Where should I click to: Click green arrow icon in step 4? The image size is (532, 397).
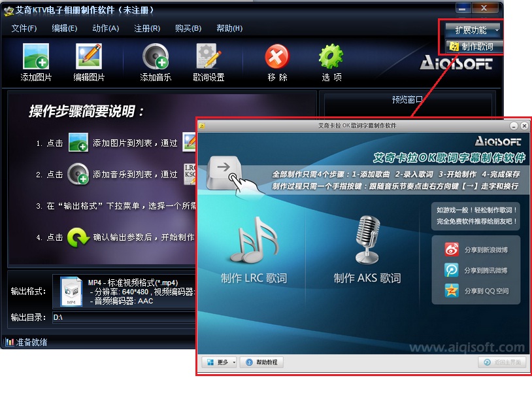78,237
